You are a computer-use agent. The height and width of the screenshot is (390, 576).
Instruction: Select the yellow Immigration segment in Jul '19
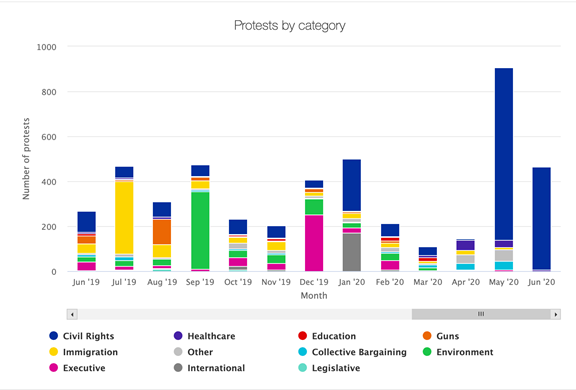pyautogui.click(x=124, y=218)
